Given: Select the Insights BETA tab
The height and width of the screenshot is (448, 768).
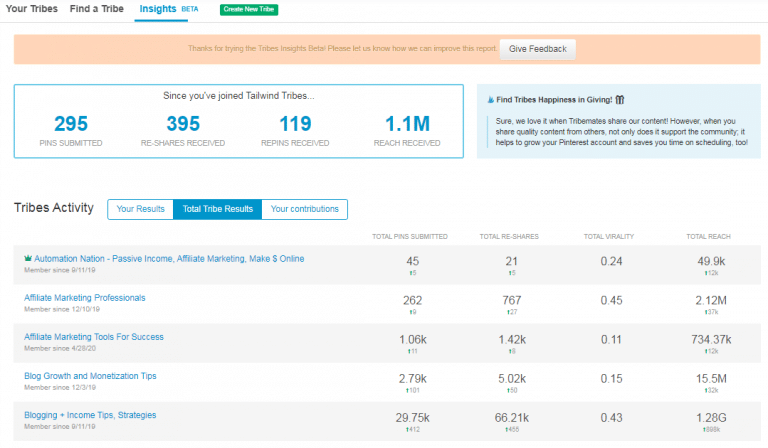Looking at the screenshot, I should tap(168, 9).
